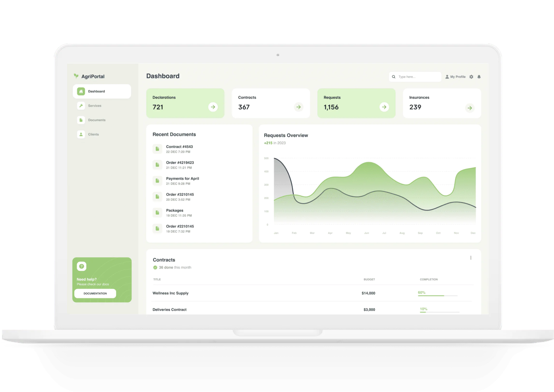Open the Contracts section overflow menu

click(x=471, y=257)
